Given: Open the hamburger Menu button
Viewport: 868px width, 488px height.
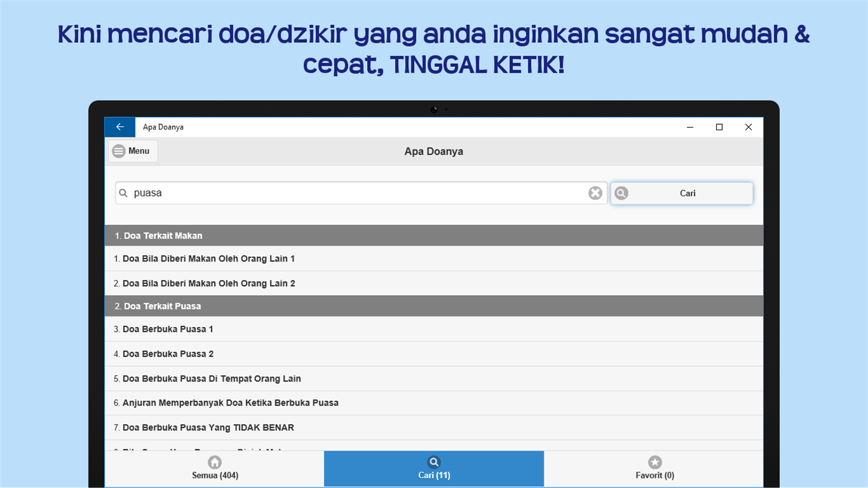Looking at the screenshot, I should tap(133, 151).
